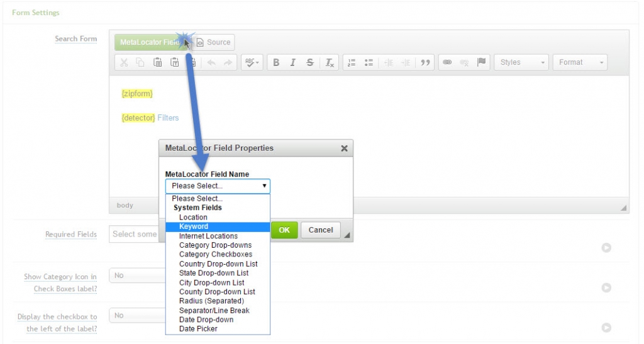
Task: Click the Increase Indent icon
Action: [406, 62]
